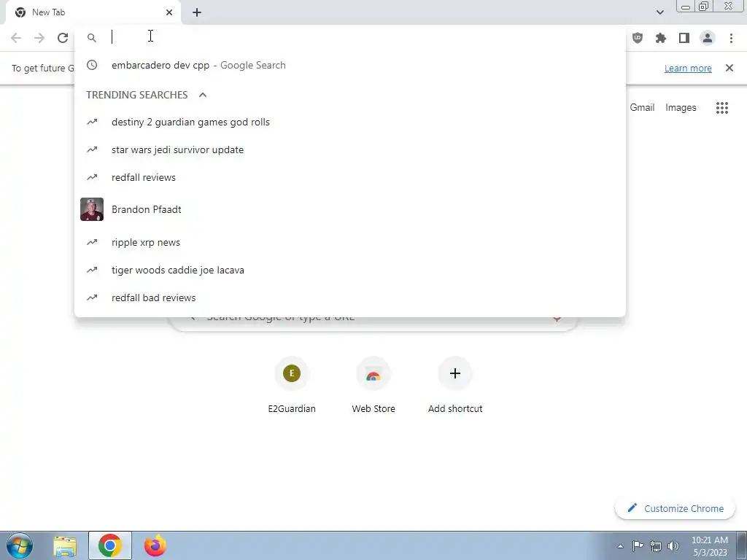Choose ripple xrp news suggestion
The width and height of the screenshot is (747, 560).
(x=350, y=242)
